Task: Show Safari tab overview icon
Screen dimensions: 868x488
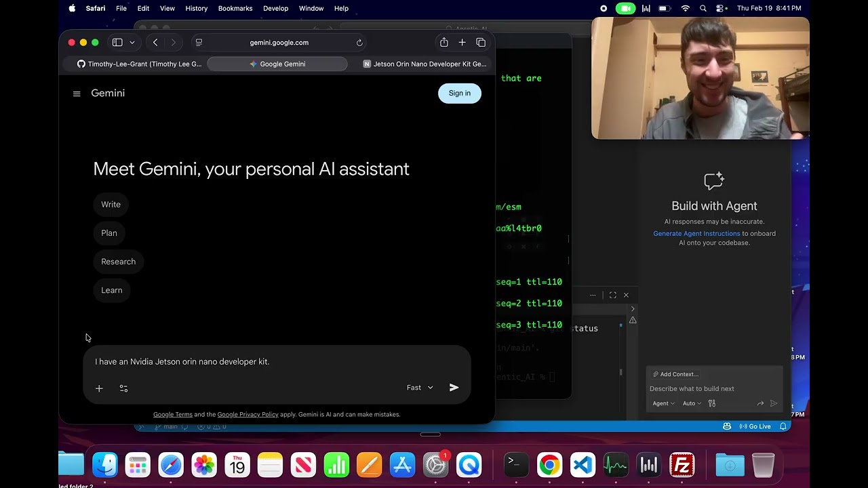Action: [x=481, y=42]
